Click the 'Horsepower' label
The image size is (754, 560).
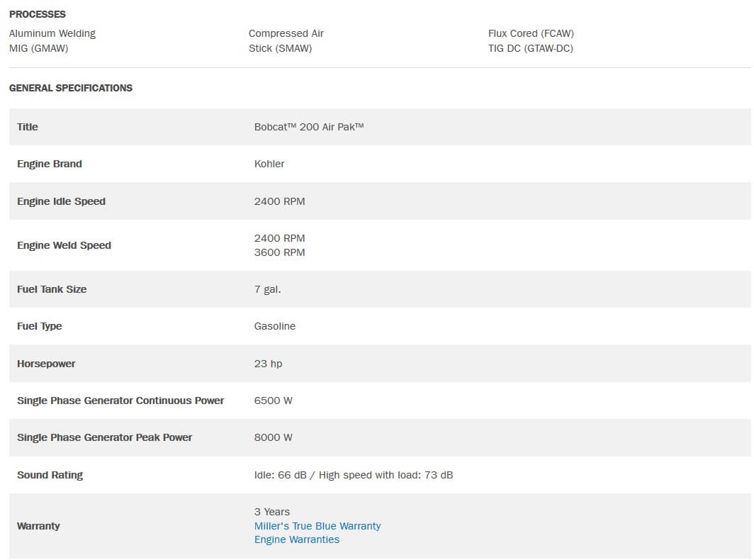(x=46, y=364)
